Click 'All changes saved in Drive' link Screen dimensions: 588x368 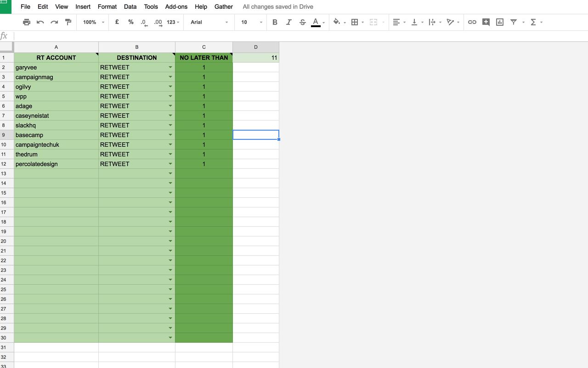click(x=278, y=6)
